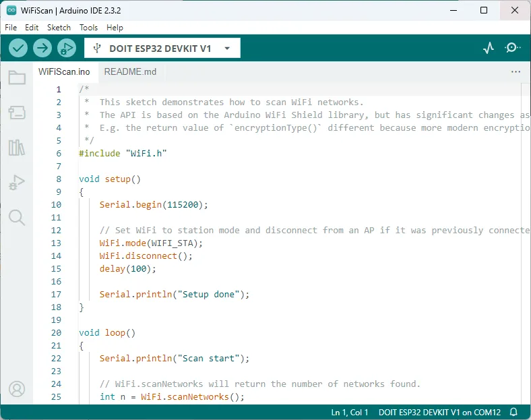Open the Help menu
The height and width of the screenshot is (420, 531).
click(115, 28)
